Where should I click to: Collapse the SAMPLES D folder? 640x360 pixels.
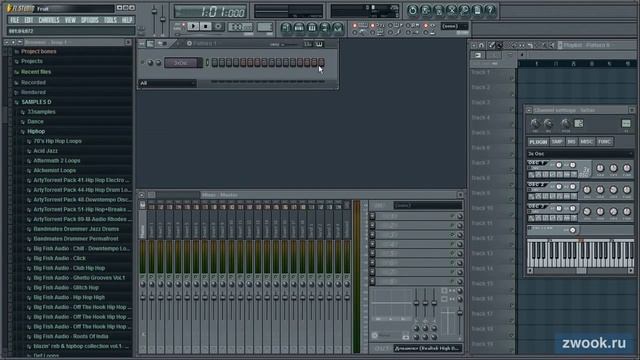pyautogui.click(x=36, y=102)
